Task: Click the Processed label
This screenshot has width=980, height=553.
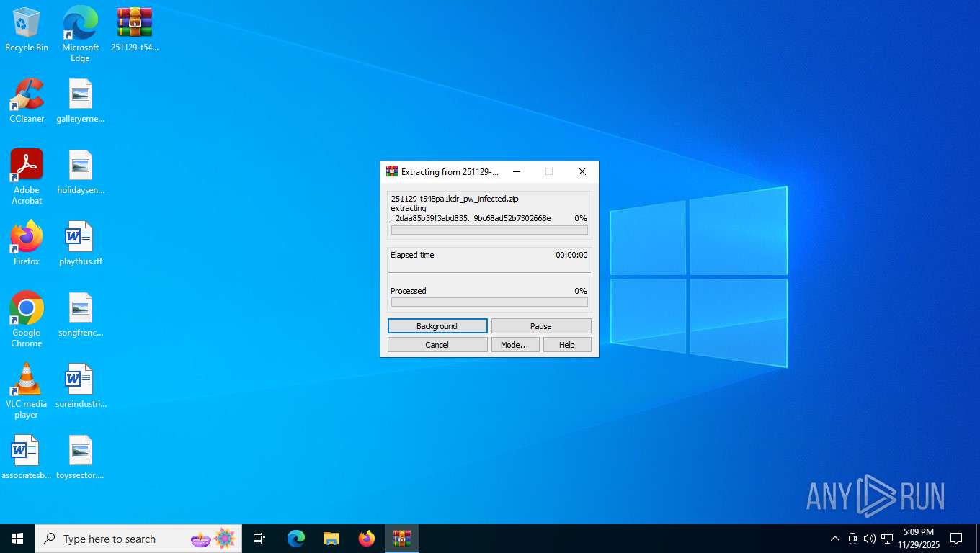Action: (409, 291)
